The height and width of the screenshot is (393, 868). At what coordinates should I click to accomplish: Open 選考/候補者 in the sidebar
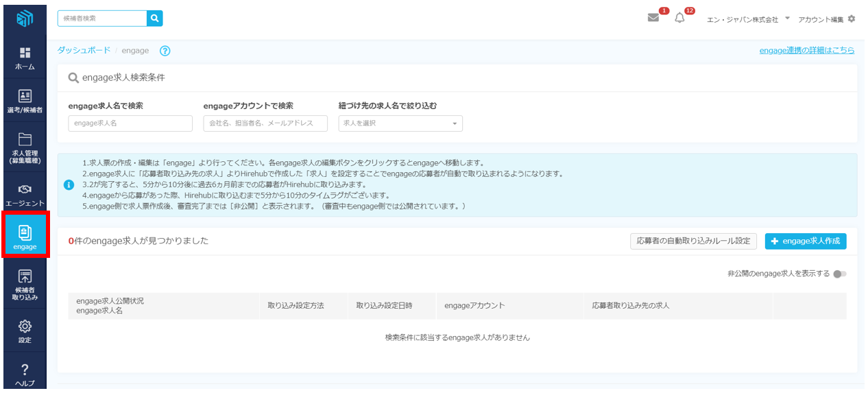(25, 97)
